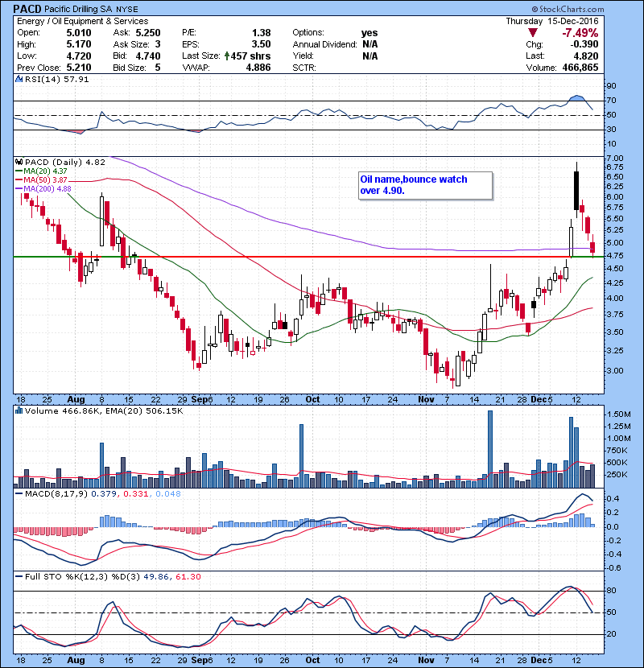Click the Ask Size value 3
This screenshot has width=644, height=668.
(158, 44)
